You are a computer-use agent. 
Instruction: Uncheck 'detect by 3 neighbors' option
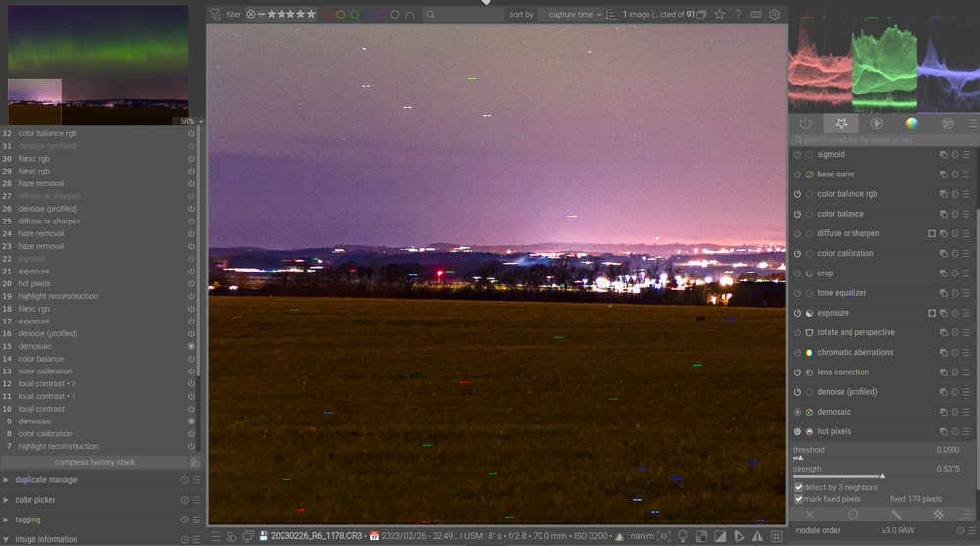(x=799, y=487)
